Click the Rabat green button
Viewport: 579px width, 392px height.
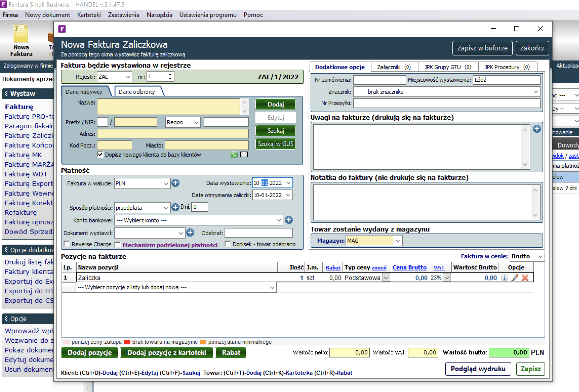click(231, 352)
